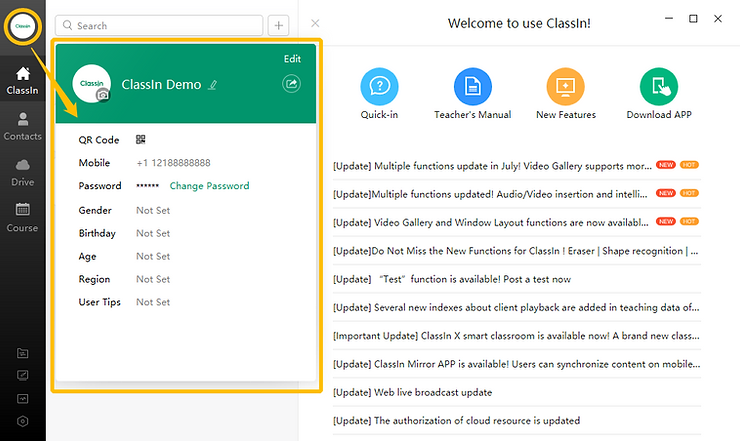Open the Teacher's Manual
Viewport: 740px width, 441px height.
click(x=472, y=89)
